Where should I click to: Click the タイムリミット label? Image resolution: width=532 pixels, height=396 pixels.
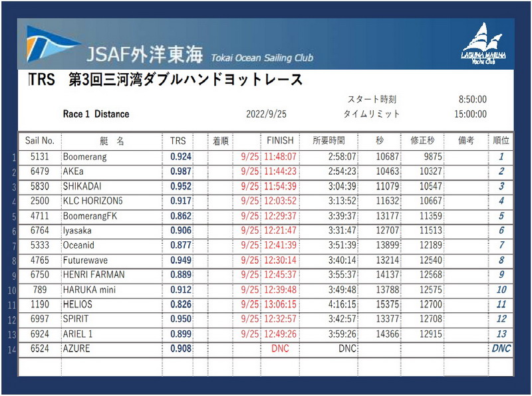(x=372, y=114)
